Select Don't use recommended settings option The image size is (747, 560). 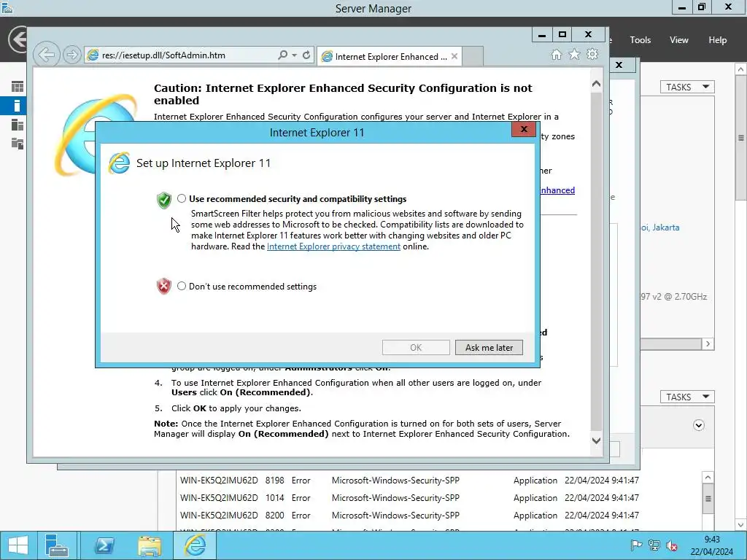[x=182, y=286]
